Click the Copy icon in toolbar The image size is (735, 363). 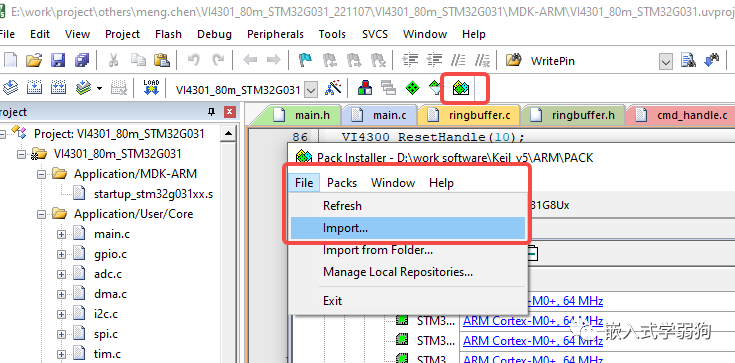point(138,60)
